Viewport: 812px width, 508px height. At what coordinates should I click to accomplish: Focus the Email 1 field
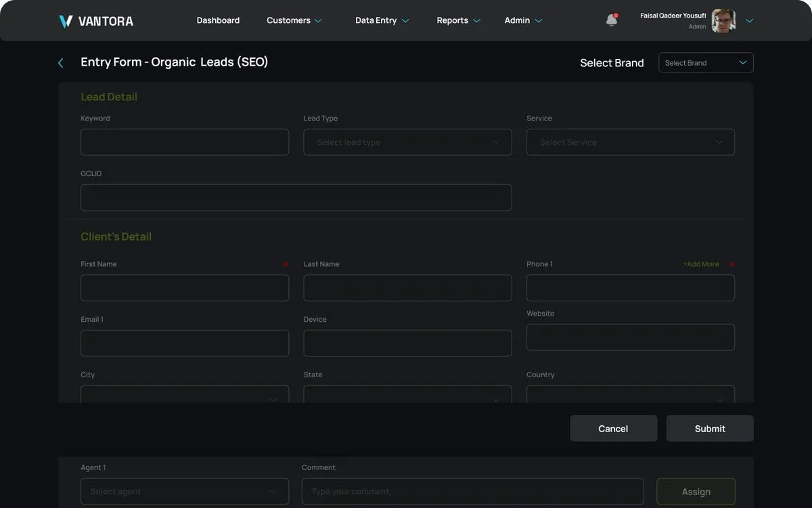tap(185, 343)
